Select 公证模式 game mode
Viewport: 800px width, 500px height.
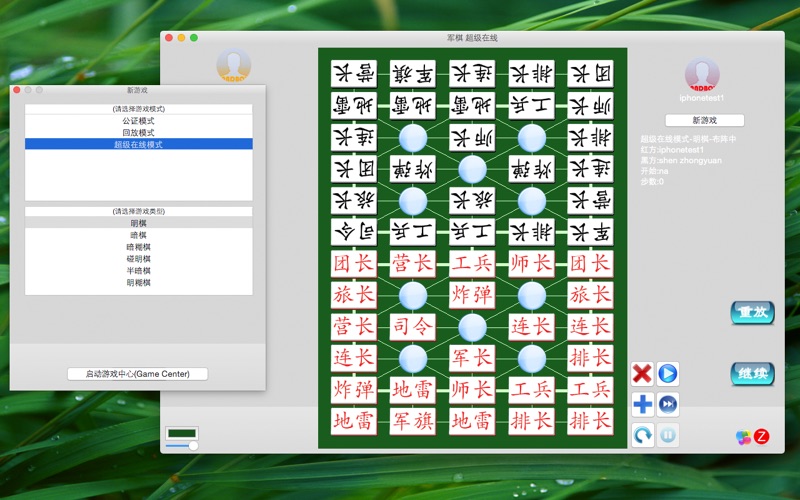[138, 121]
